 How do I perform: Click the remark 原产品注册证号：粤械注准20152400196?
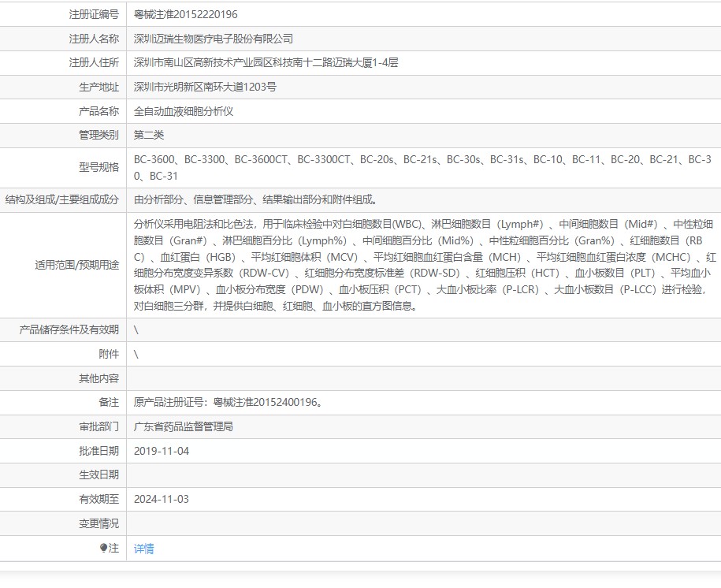229,402
